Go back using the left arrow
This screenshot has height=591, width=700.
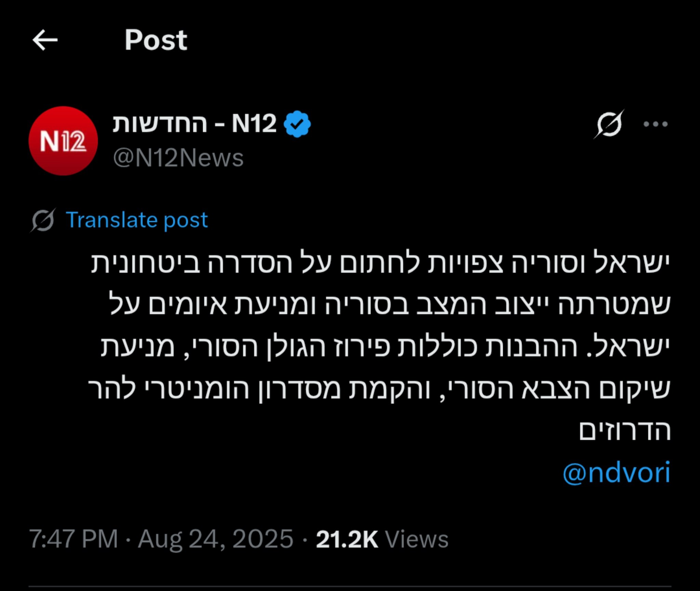(x=45, y=40)
